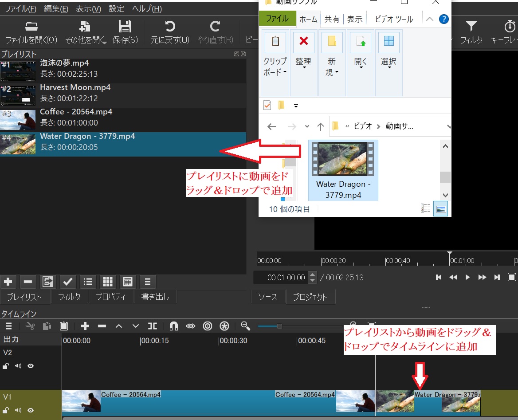Viewport: 518px width, 420px height.
Task: Hide track V1 with eye icon
Action: 31,410
